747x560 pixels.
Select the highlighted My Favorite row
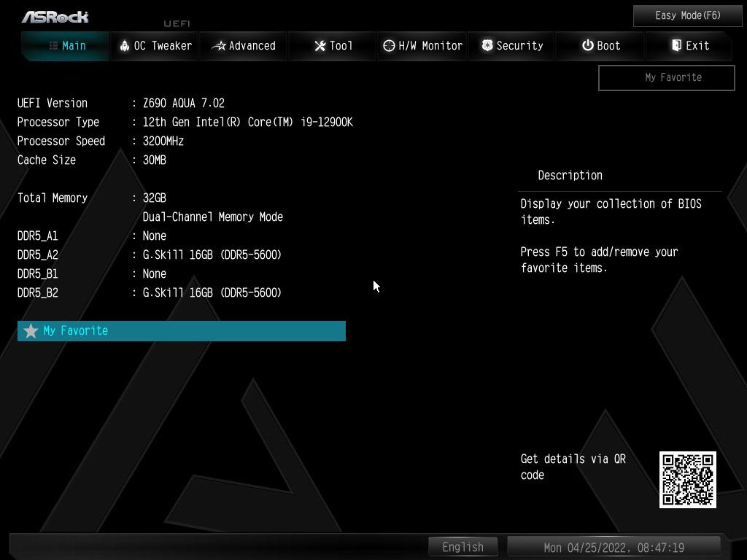tap(182, 331)
